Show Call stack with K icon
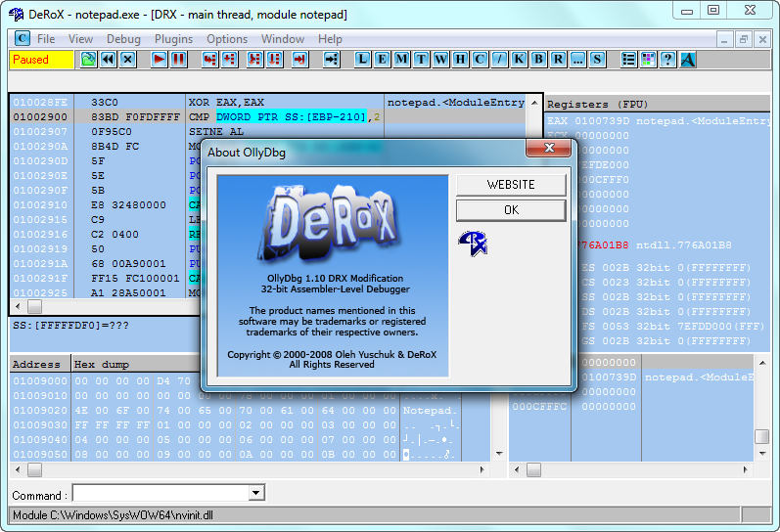This screenshot has width=780, height=532. [x=519, y=60]
